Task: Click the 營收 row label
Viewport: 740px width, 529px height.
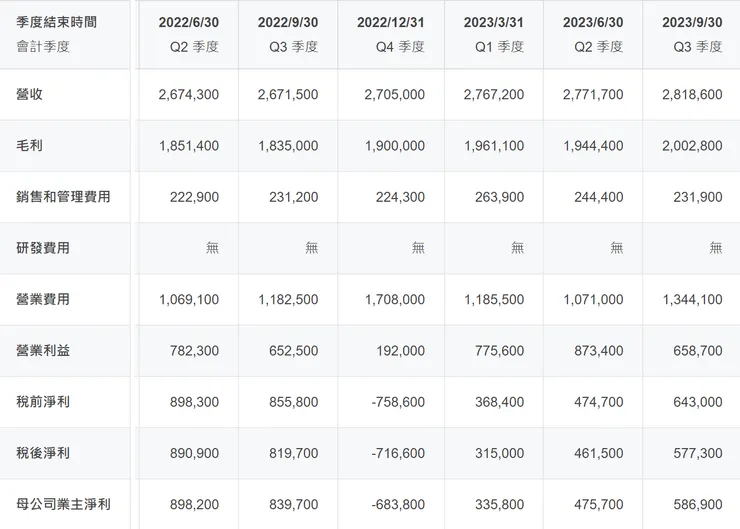Action: coord(30,94)
